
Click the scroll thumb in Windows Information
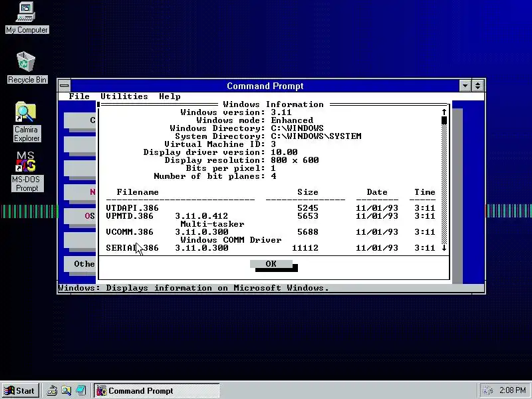pos(444,120)
